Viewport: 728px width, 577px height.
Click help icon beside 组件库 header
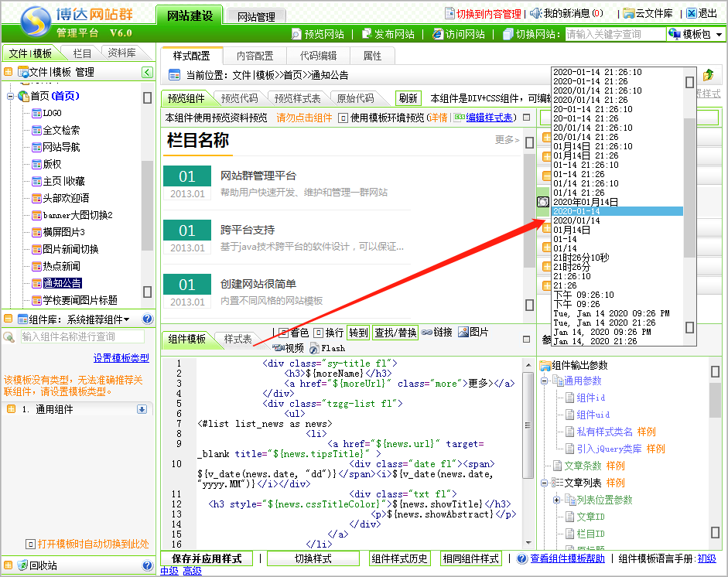click(148, 319)
